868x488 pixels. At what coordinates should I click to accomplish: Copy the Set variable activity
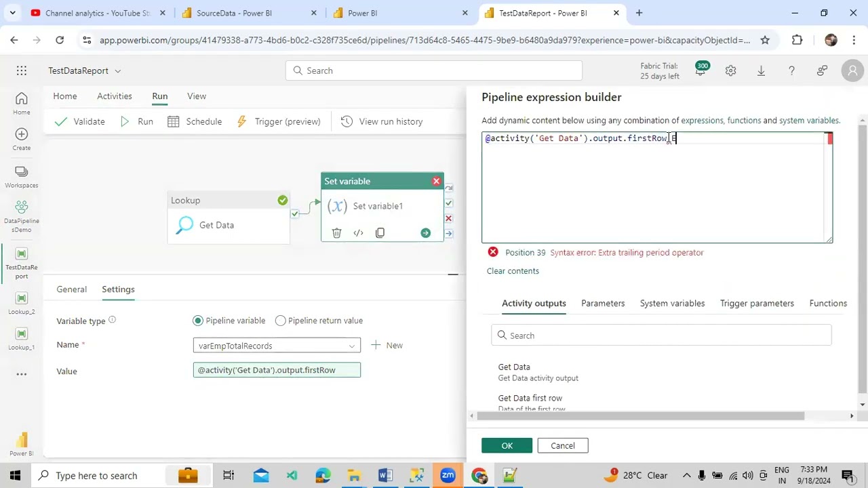pos(380,233)
